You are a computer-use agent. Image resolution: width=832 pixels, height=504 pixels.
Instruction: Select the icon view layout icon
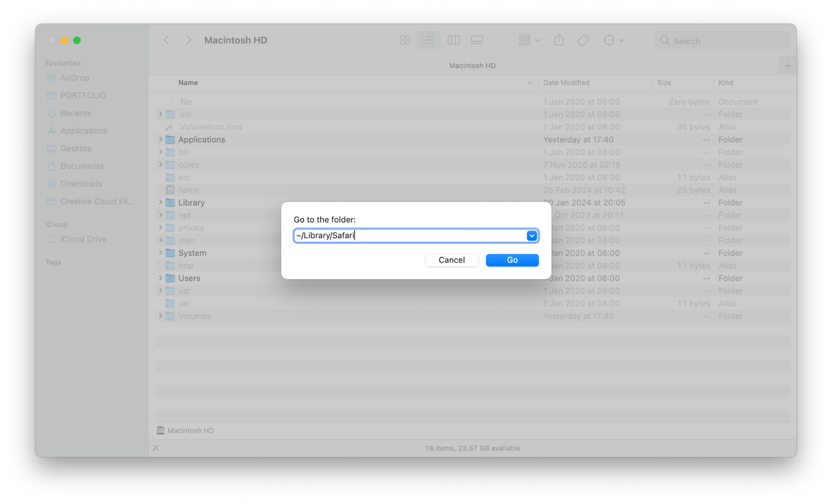(x=405, y=40)
